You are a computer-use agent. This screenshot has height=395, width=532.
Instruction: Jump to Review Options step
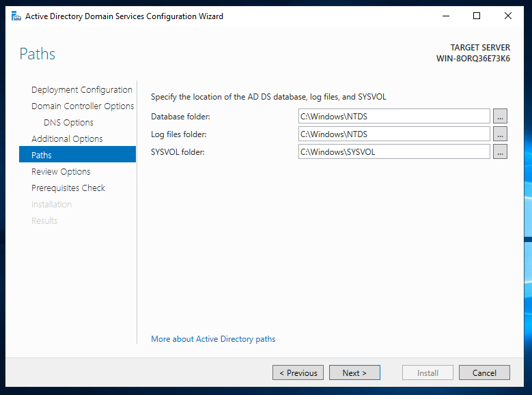coord(61,171)
